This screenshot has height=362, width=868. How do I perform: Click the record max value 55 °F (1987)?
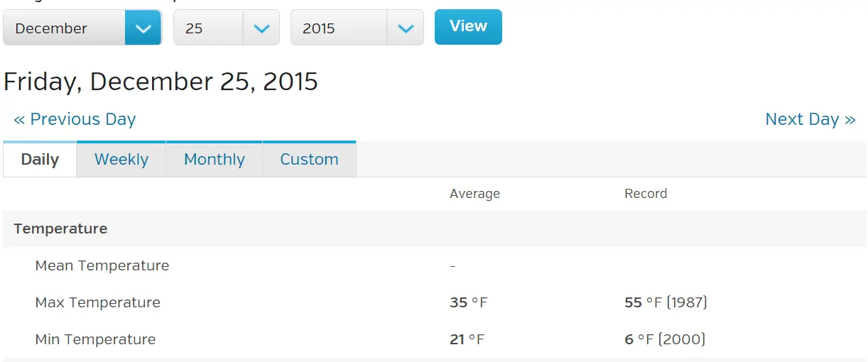tap(666, 302)
